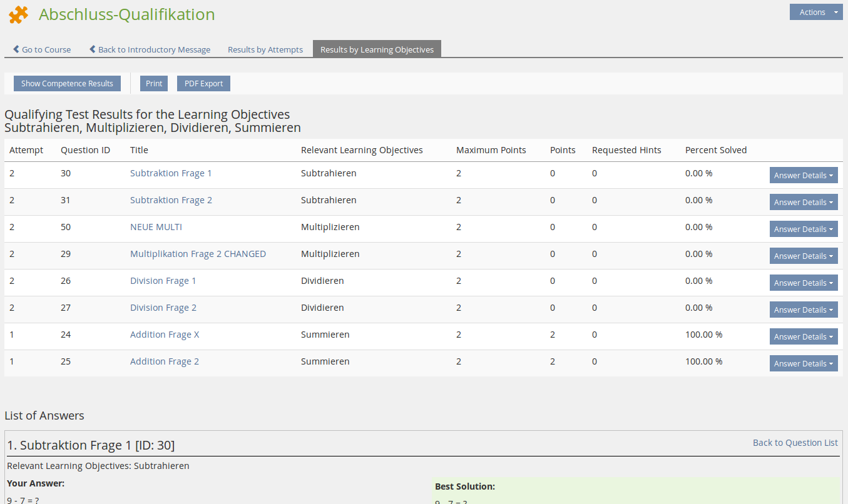Screen dimensions: 848x504
Task: Expand Answer Details for Subtraktion Frage 1
Action: pos(803,176)
